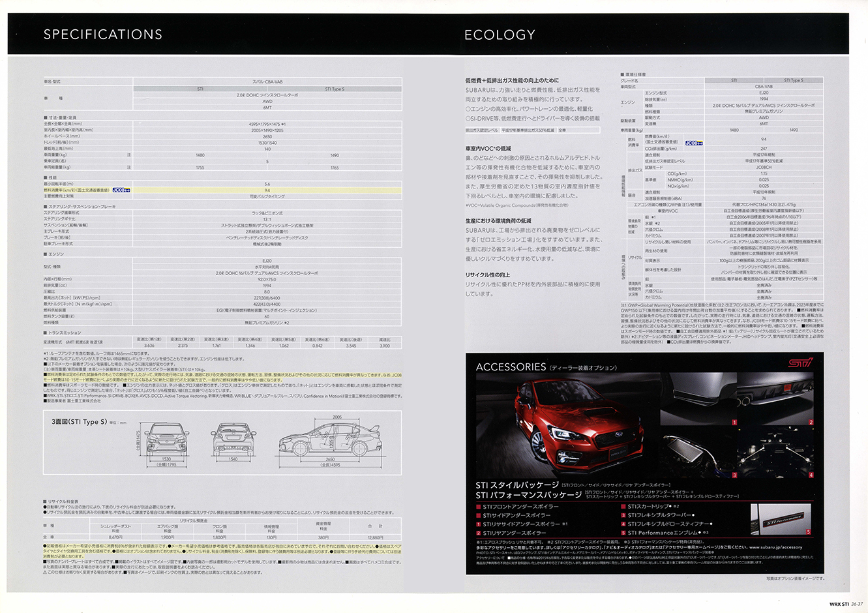Click the 5.6 minimum turning radius value
Image resolution: width=868 pixels, height=613 pixels.
[267, 184]
